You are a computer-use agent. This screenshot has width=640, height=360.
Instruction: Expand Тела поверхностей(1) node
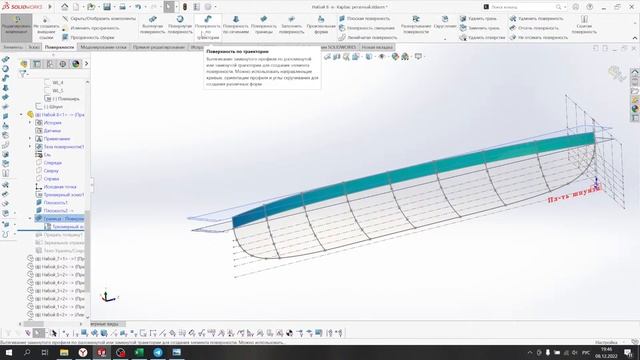(x=30, y=147)
